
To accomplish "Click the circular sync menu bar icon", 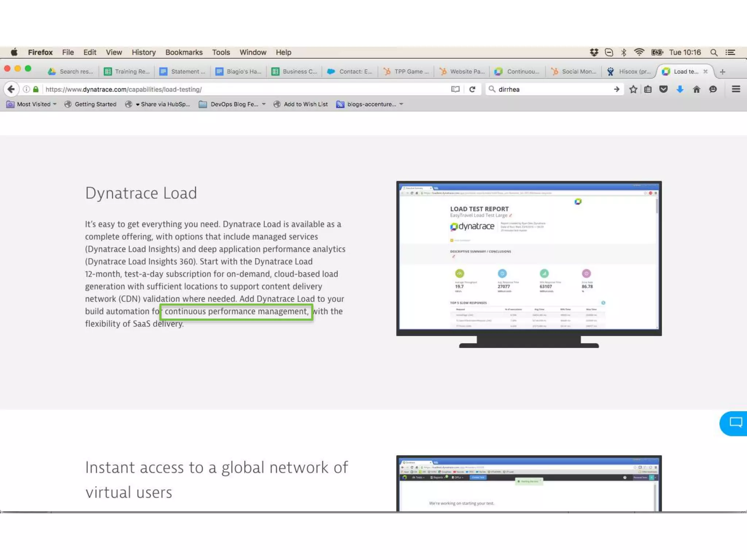I will (x=609, y=52).
